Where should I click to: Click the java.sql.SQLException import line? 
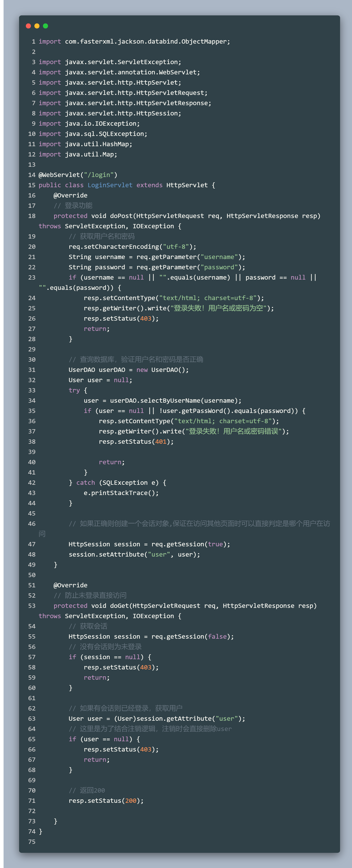tap(93, 134)
